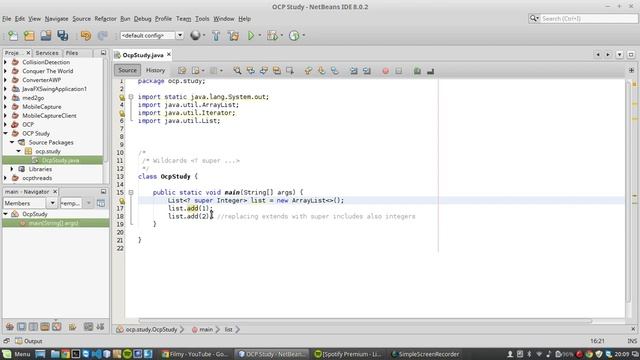This screenshot has width=640, height=360.
Task: Expand the Conquer The World project
Action: (5, 71)
